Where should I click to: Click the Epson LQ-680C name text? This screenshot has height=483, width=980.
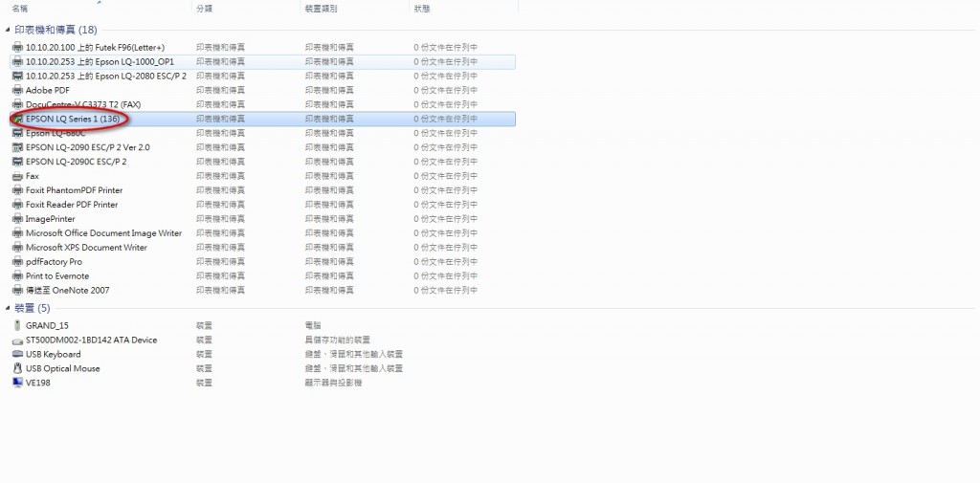coord(56,133)
